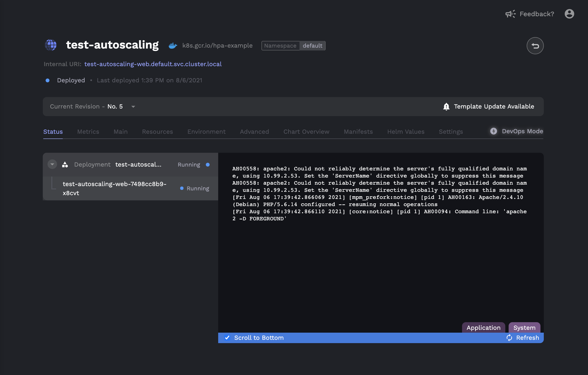Image resolution: width=588 pixels, height=375 pixels.
Task: Click the Scroll to Bottom label
Action: click(259, 338)
